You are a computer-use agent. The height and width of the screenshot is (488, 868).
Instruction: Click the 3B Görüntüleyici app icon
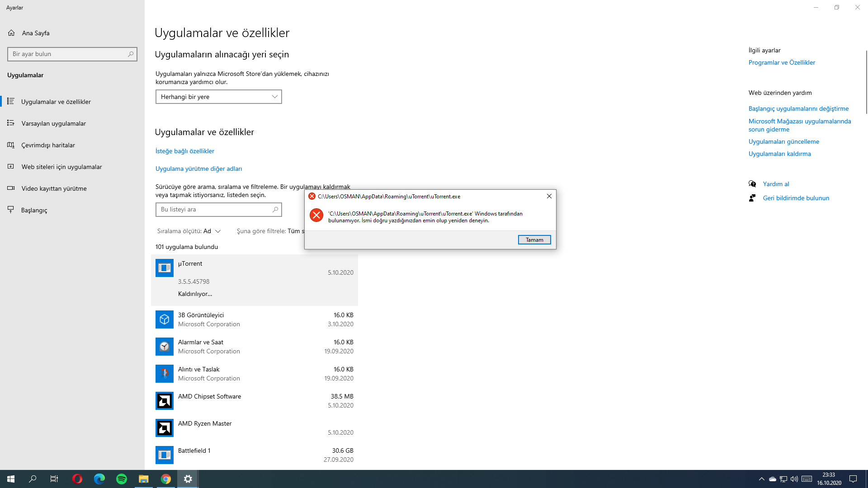[164, 319]
